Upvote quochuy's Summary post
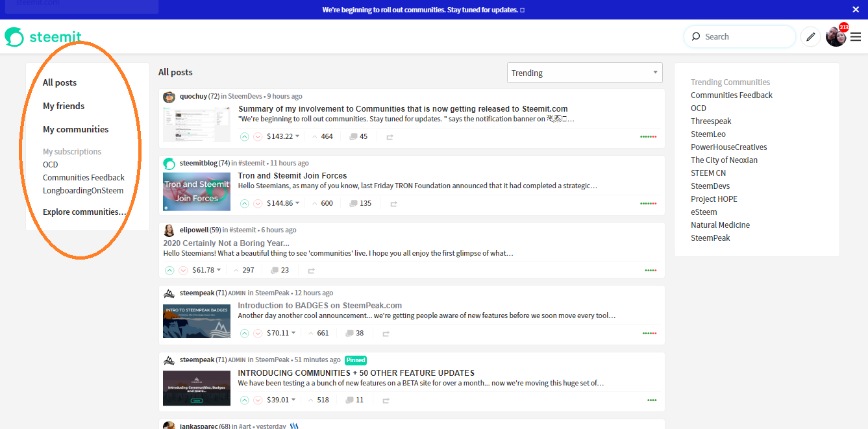This screenshot has width=868, height=429. coord(244,136)
